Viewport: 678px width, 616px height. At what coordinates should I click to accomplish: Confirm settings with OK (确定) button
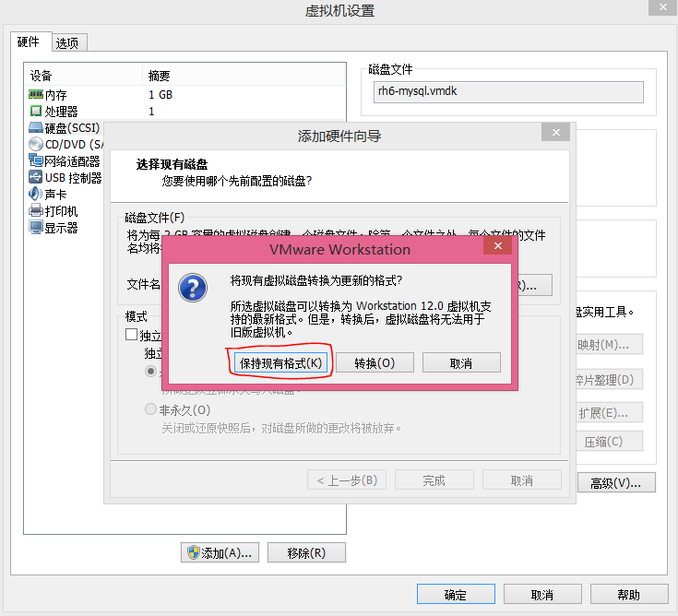point(456,595)
